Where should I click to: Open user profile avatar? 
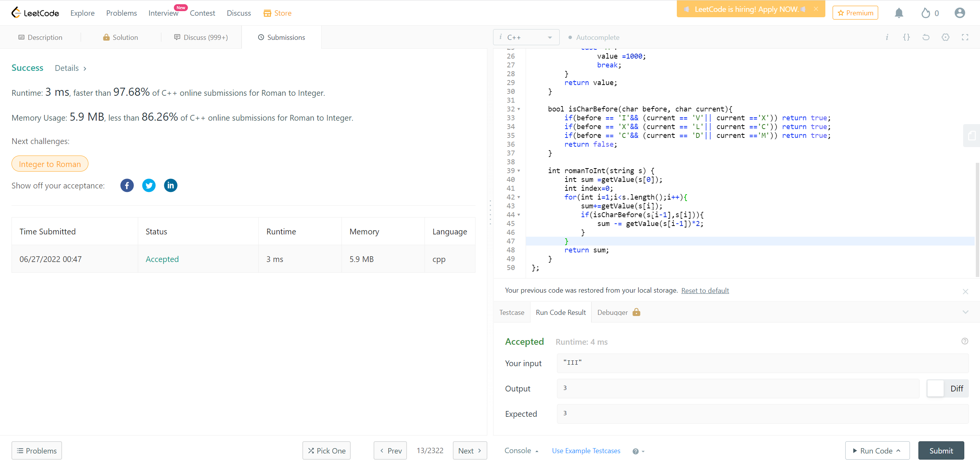click(960, 13)
